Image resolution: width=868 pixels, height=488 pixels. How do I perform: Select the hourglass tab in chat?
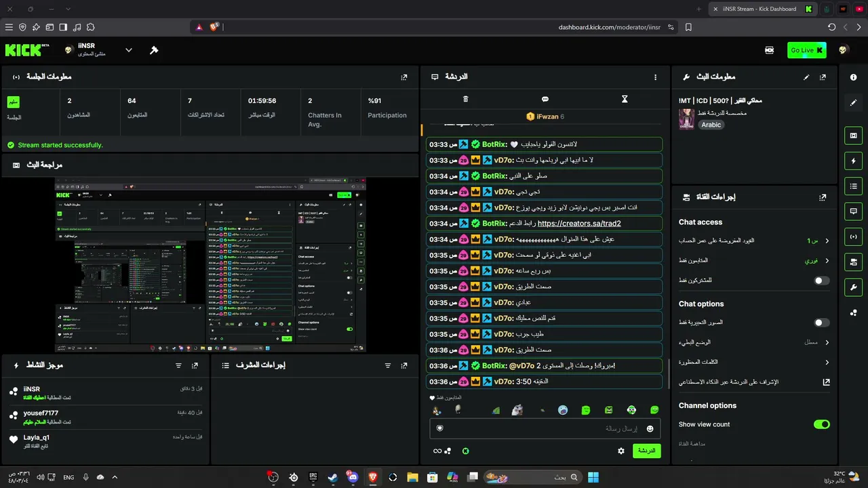[625, 99]
